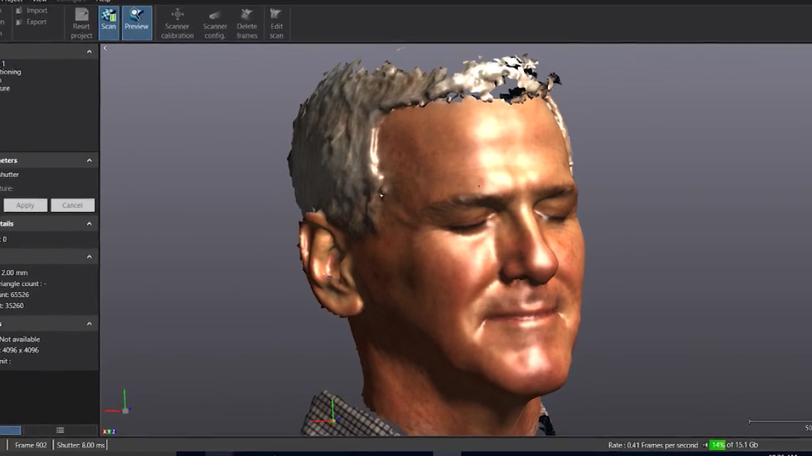
Task: Click the 65526 count value
Action: (20, 295)
